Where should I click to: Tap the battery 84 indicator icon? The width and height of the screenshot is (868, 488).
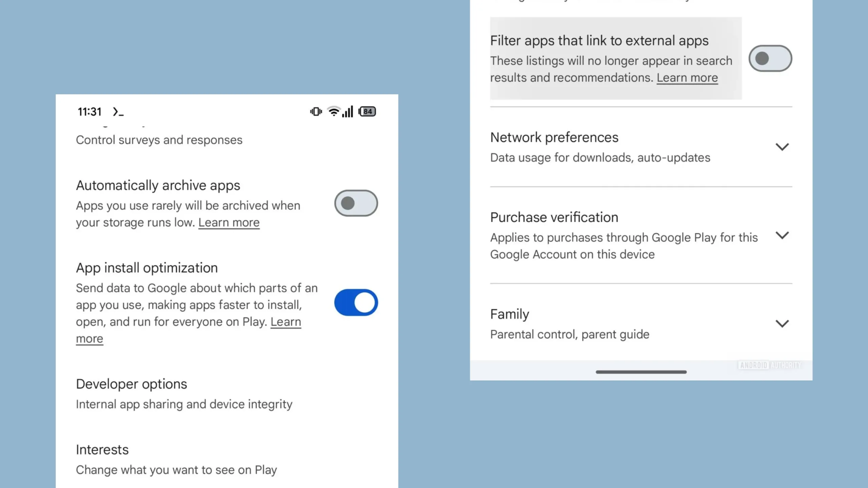(367, 111)
